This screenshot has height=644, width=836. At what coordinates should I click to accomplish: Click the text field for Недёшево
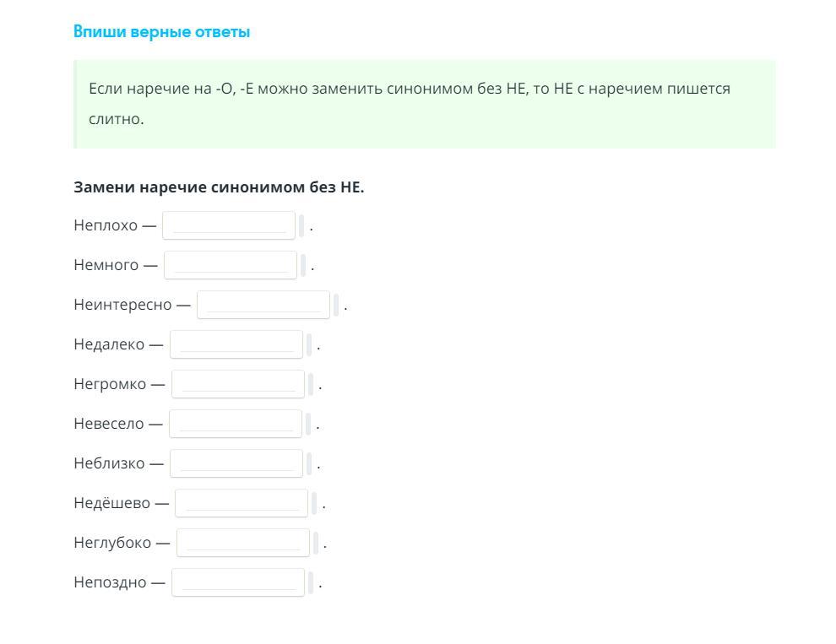click(x=241, y=503)
